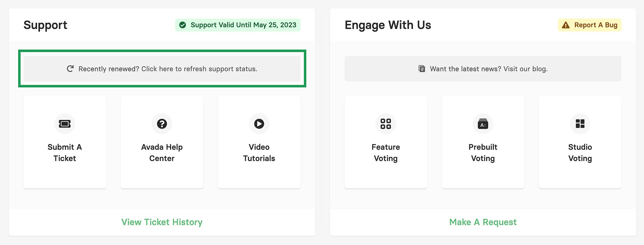644x245 pixels.
Task: Click the Video Tutorials play icon
Action: coord(259,124)
